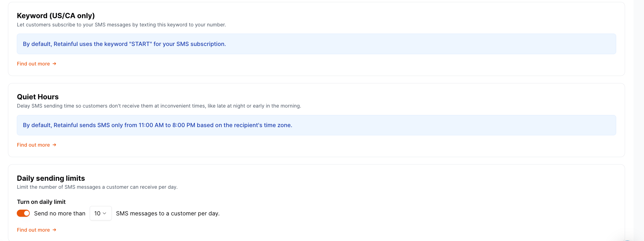The height and width of the screenshot is (241, 644).
Task: Disable the daily limit toggle switch
Action: [23, 213]
